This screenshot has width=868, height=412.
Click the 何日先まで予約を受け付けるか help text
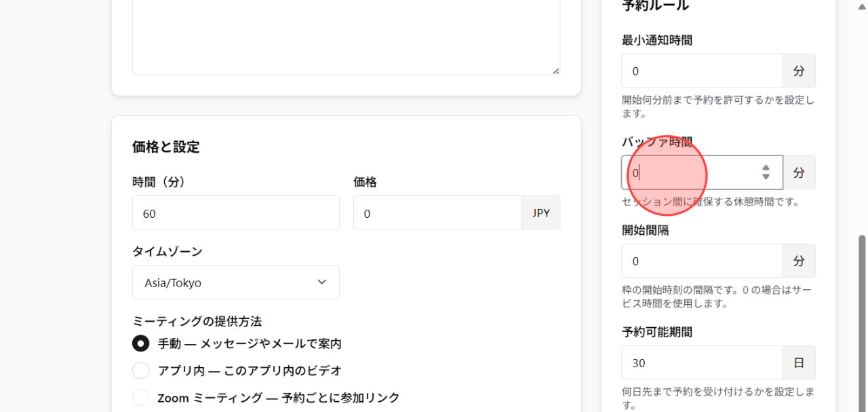(717, 398)
